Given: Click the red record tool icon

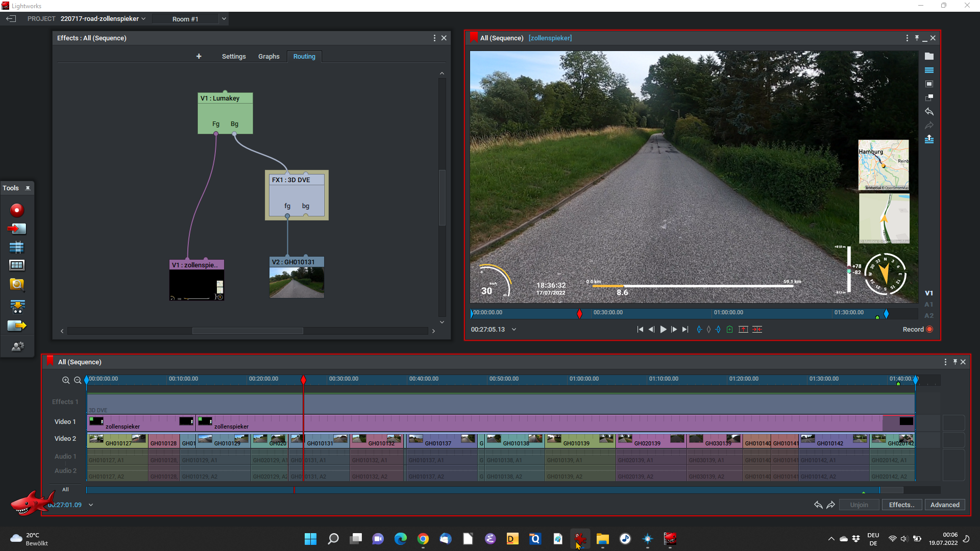Looking at the screenshot, I should click(17, 210).
